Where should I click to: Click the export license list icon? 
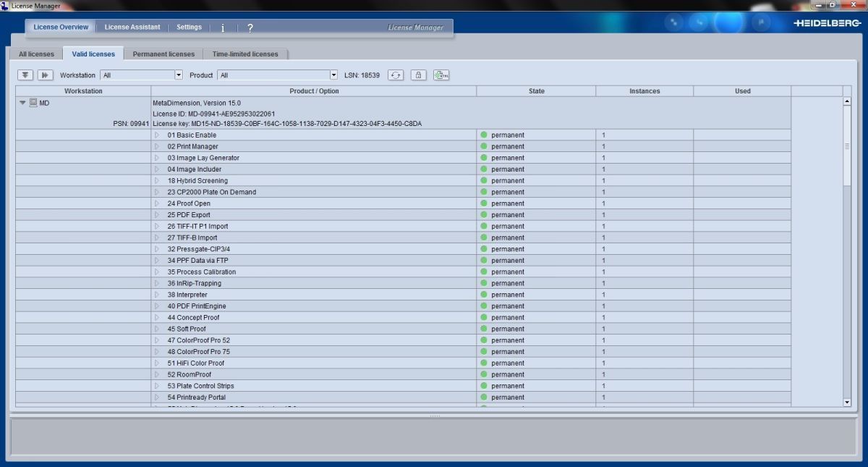point(441,75)
